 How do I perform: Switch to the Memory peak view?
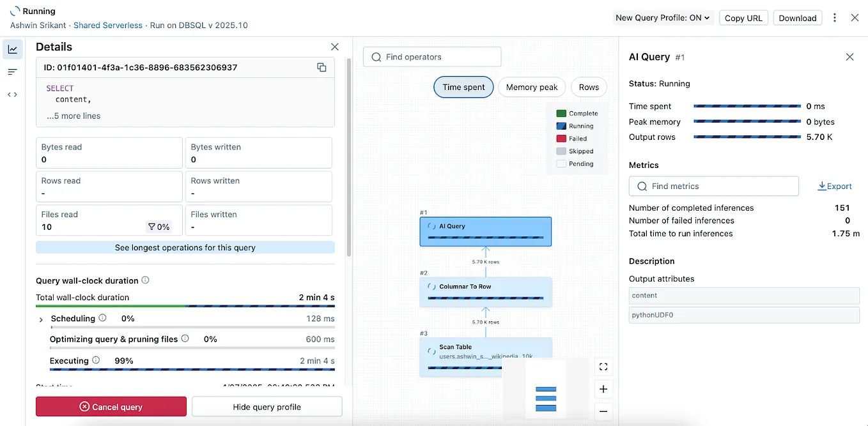click(531, 87)
